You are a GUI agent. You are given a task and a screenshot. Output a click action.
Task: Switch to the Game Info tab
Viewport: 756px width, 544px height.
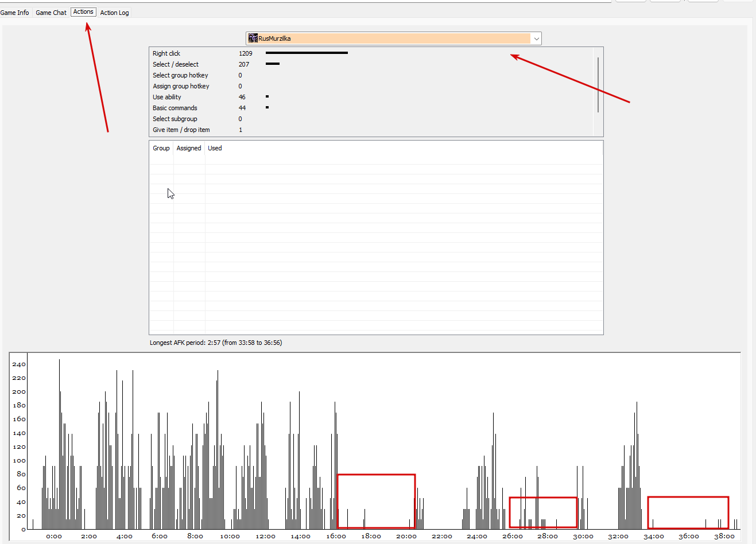[x=14, y=13]
